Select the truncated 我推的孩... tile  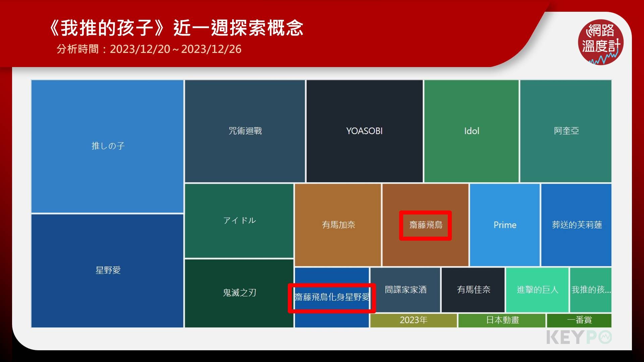coord(591,290)
